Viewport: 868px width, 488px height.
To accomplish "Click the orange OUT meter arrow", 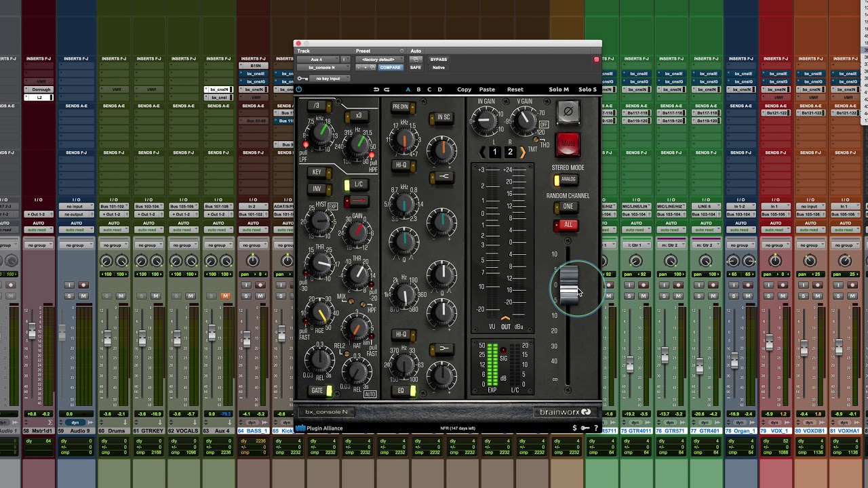I will pos(505,319).
